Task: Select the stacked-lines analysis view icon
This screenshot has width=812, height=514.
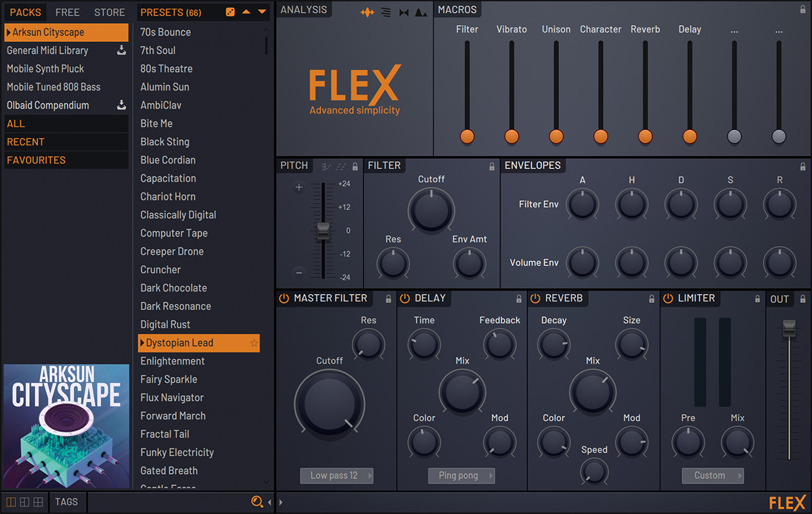Action: (386, 12)
